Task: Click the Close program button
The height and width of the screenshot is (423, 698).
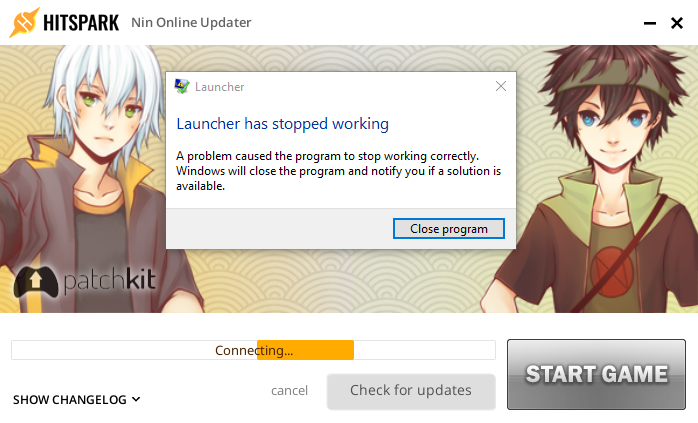Action: coord(449,228)
